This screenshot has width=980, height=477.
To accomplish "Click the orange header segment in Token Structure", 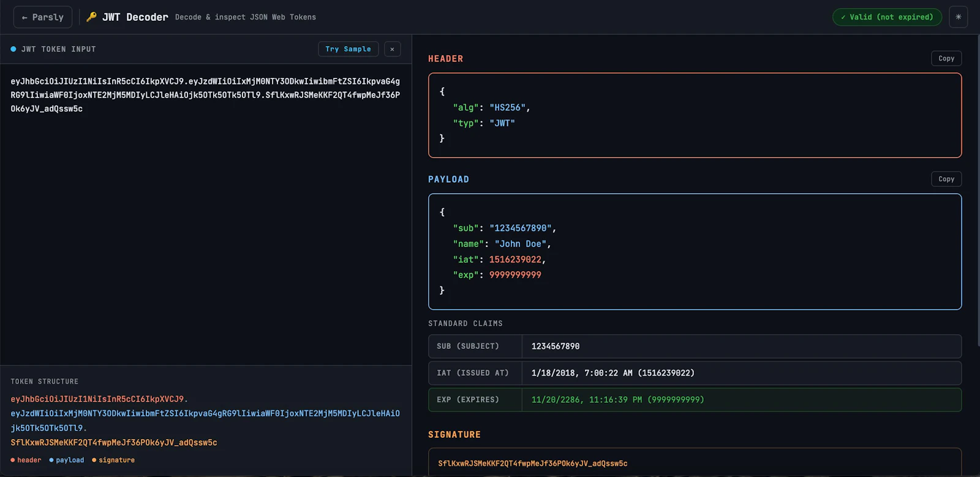I will click(x=99, y=399).
